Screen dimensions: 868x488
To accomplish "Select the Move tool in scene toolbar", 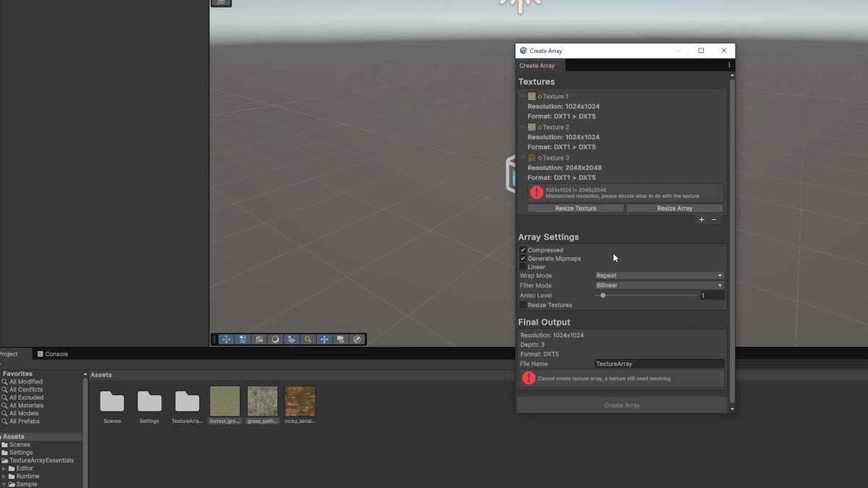I will [x=226, y=339].
